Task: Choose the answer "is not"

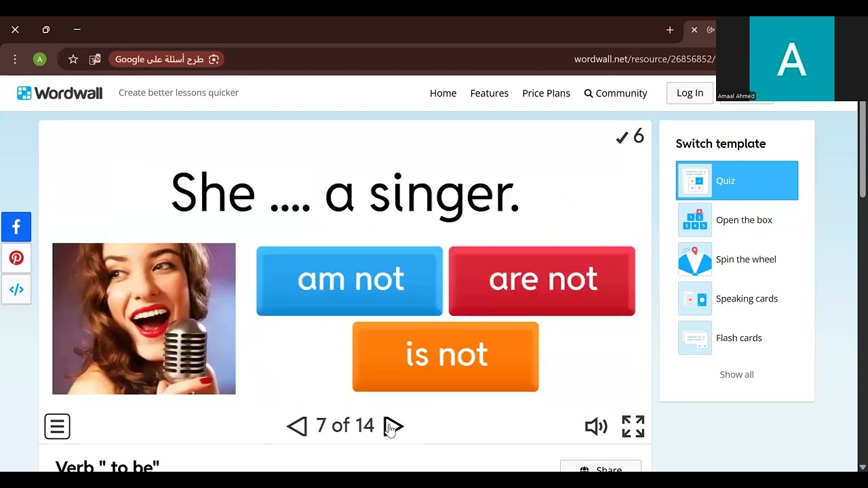Action: click(x=446, y=357)
